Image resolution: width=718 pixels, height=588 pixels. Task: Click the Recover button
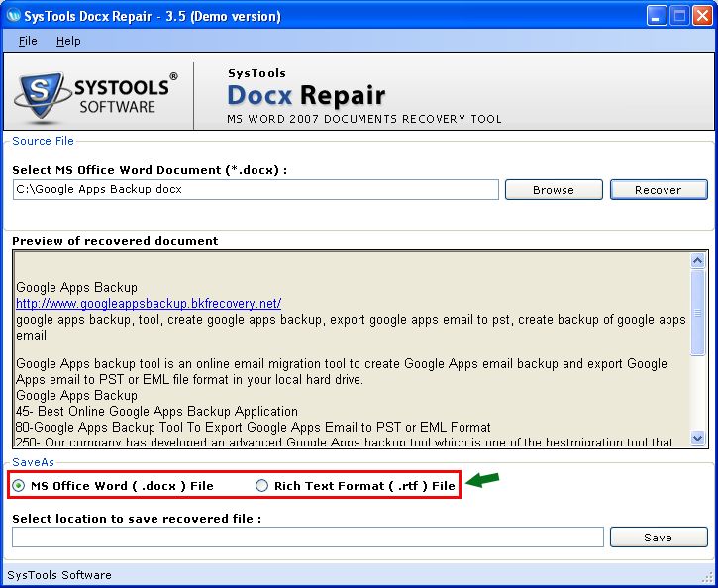pyautogui.click(x=659, y=190)
